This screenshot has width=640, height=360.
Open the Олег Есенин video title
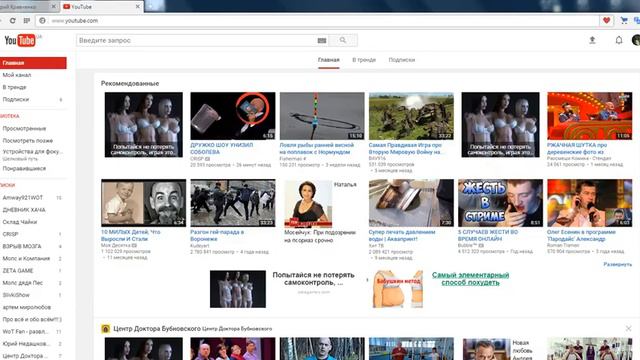pyautogui.click(x=581, y=235)
